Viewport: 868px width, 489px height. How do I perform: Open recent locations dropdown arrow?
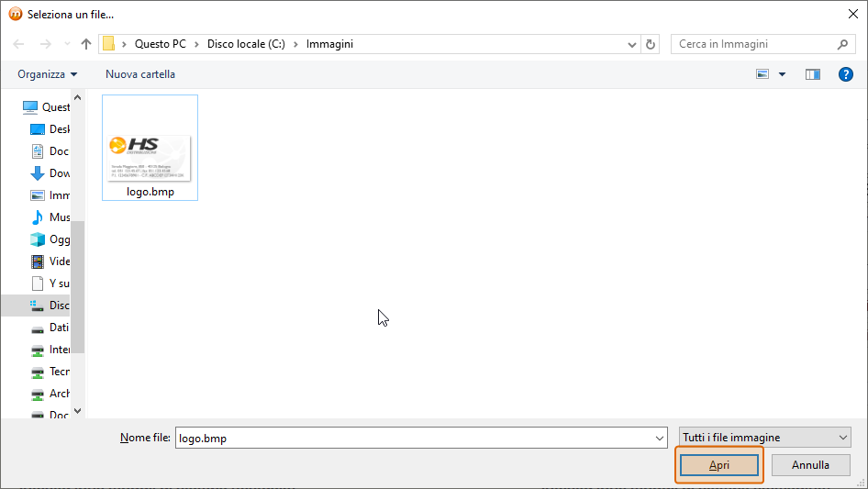tap(67, 44)
